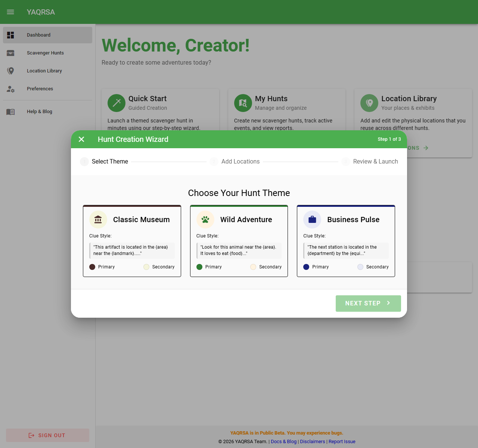Choose the Classic Museum theme
The width and height of the screenshot is (478, 448).
(x=132, y=241)
